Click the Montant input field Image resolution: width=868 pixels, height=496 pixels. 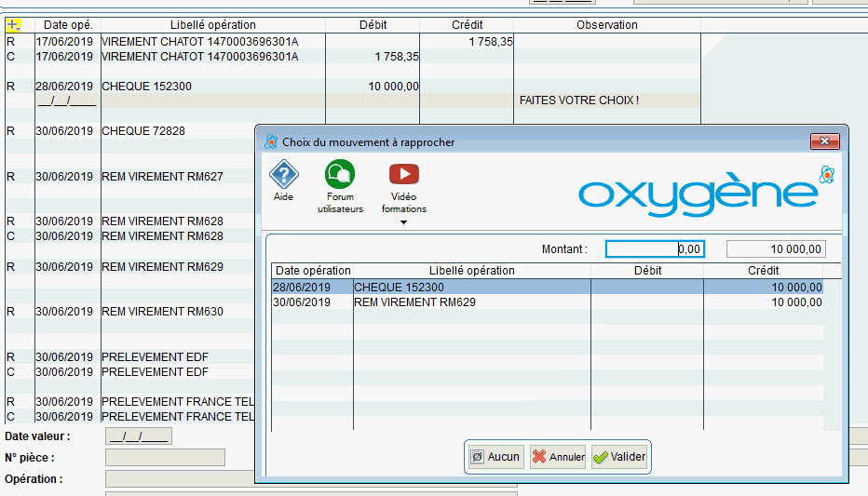pos(655,249)
